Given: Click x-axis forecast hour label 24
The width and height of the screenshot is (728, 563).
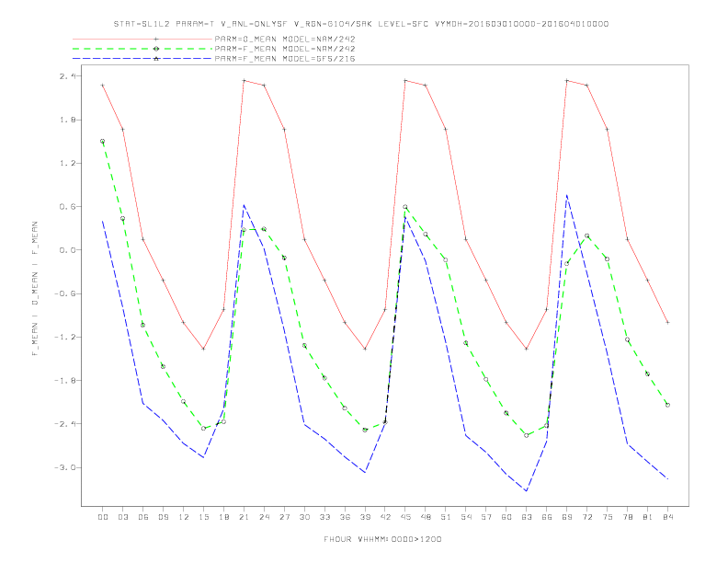Looking at the screenshot, I should click(x=264, y=517).
